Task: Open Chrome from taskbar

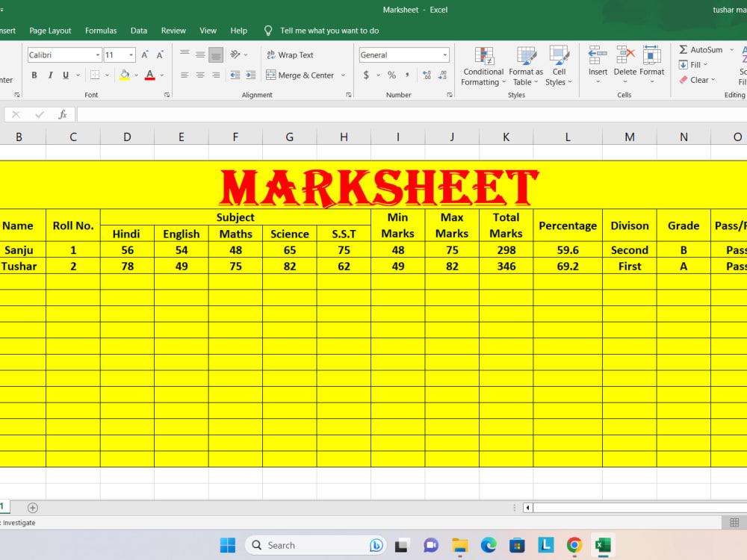Action: pos(574,545)
